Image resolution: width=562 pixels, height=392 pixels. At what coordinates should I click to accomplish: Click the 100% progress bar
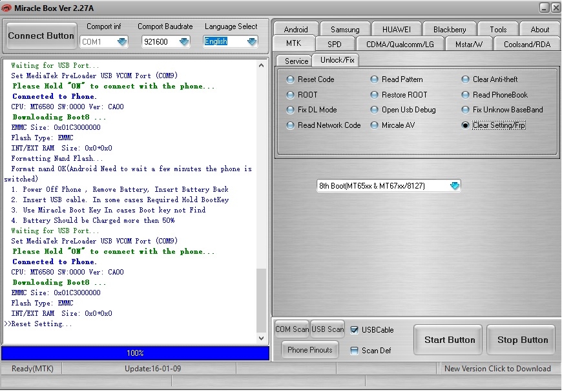[x=135, y=353]
